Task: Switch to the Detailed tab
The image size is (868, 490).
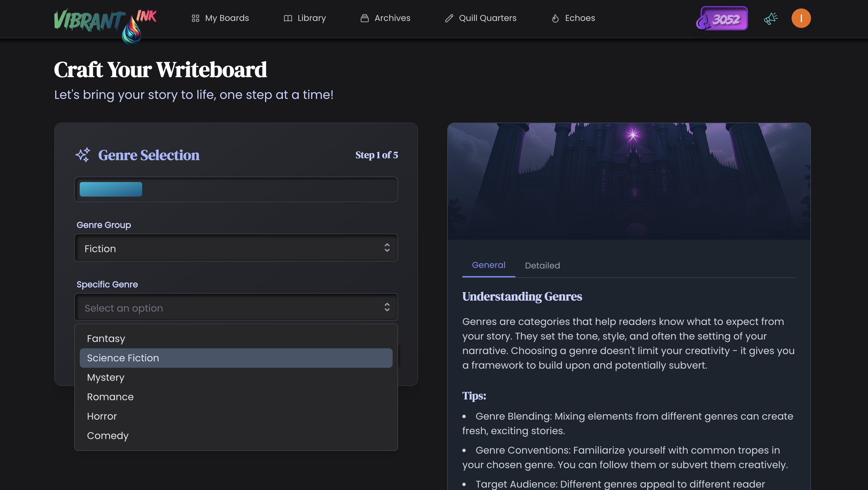Action: (542, 265)
